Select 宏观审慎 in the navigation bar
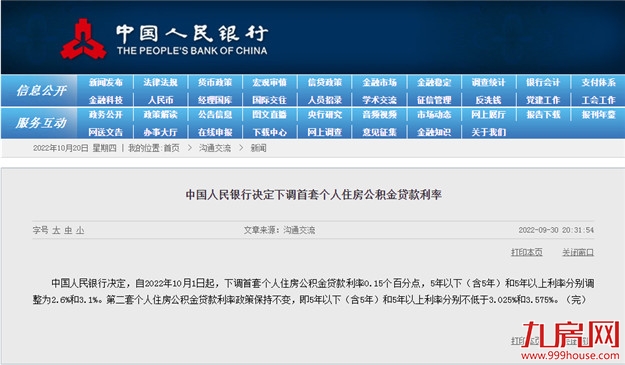The image size is (625, 365). [x=269, y=82]
